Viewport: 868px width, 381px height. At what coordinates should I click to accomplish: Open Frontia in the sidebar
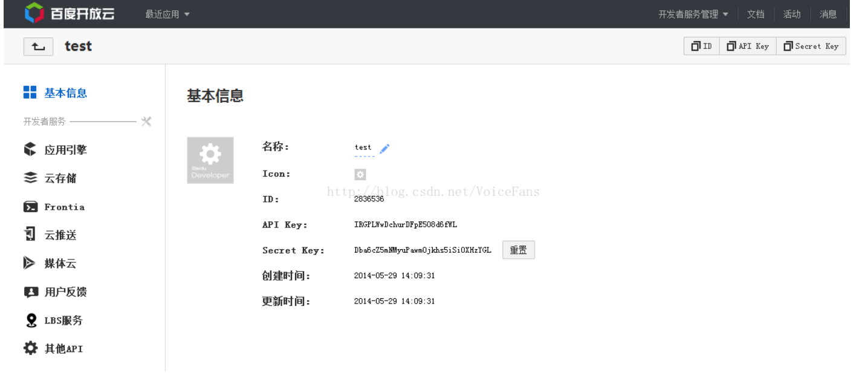tap(64, 207)
